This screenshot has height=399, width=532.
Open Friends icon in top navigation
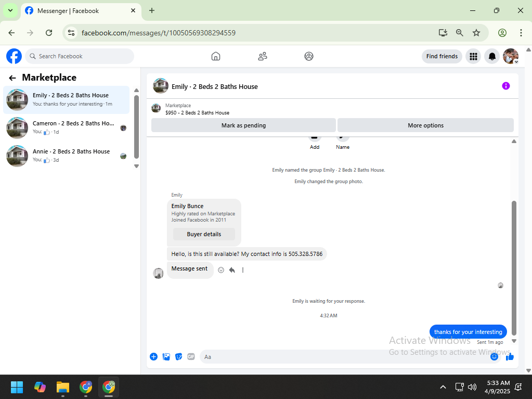click(262, 56)
